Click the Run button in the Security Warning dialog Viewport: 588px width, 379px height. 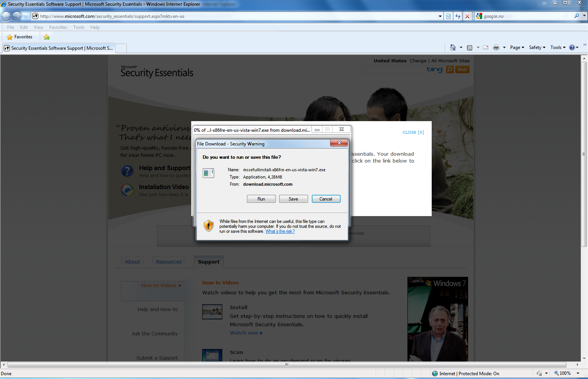(261, 199)
